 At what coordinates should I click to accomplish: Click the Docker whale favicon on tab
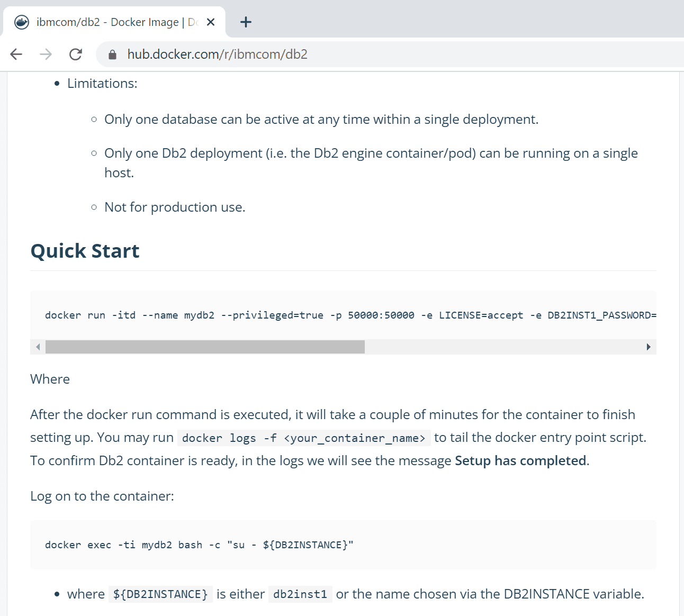pyautogui.click(x=22, y=22)
